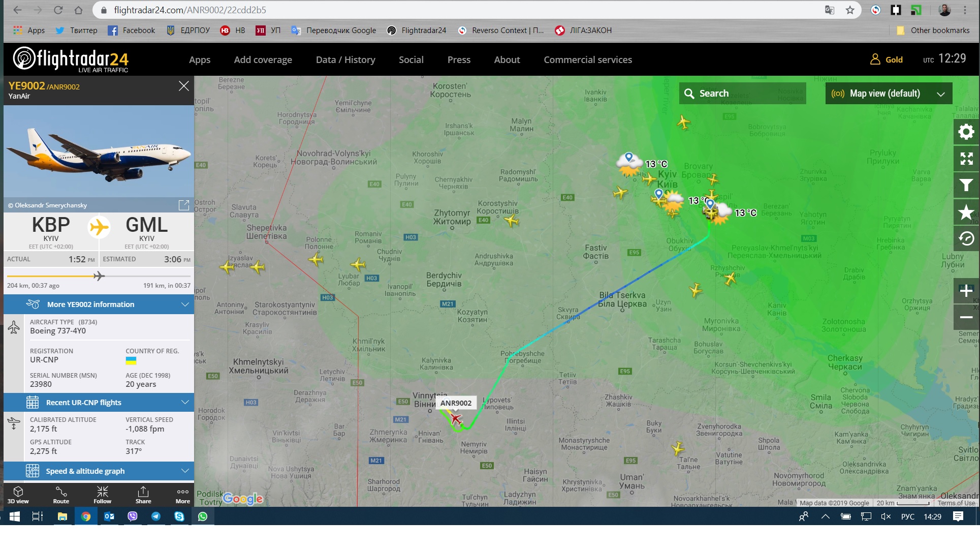The height and width of the screenshot is (549, 980).
Task: Switch keyboard language РУС in tray
Action: click(x=907, y=516)
